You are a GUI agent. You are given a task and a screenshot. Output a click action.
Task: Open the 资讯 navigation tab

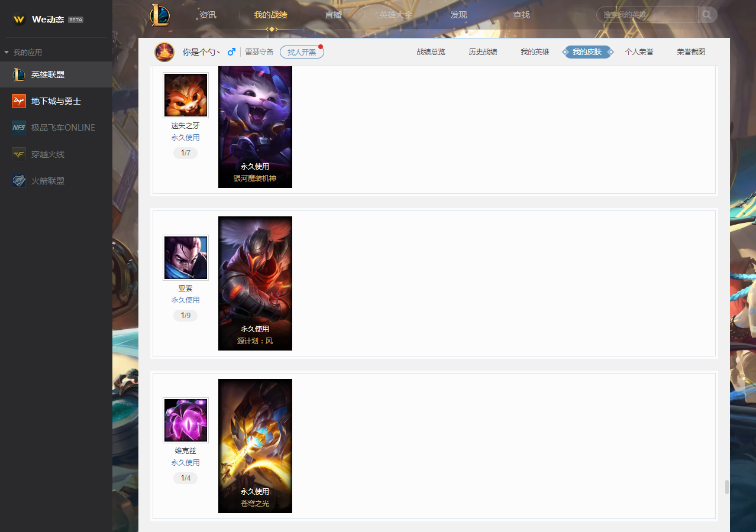[208, 15]
